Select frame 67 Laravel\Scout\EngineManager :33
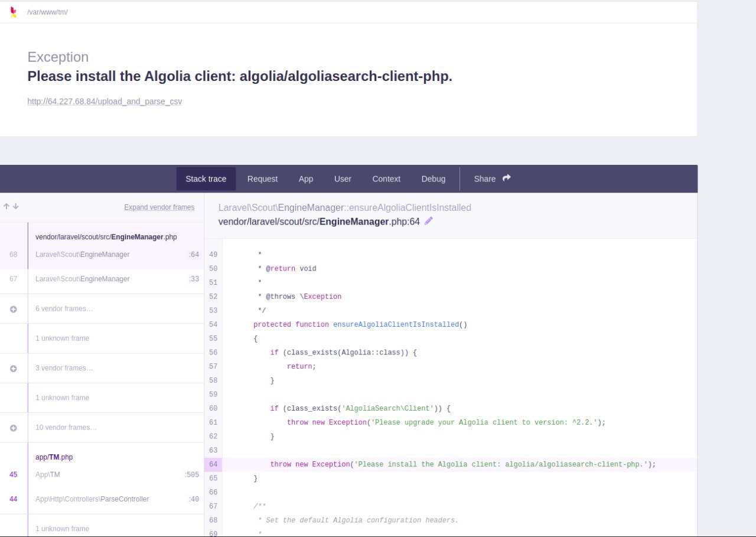The image size is (756, 537). (x=102, y=279)
